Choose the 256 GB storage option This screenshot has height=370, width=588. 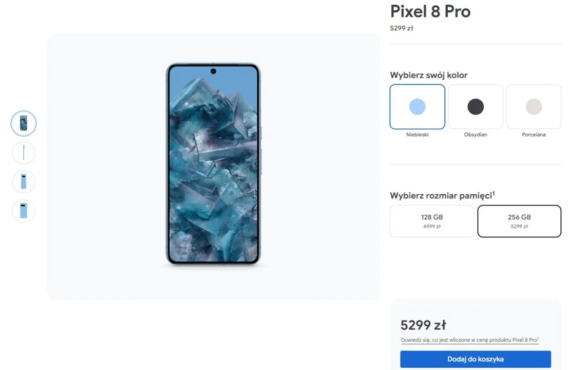point(519,221)
